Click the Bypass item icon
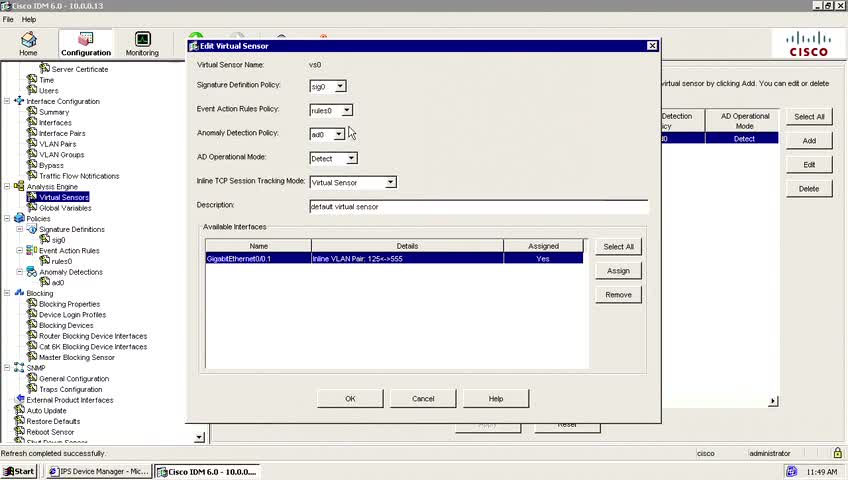 (x=32, y=165)
